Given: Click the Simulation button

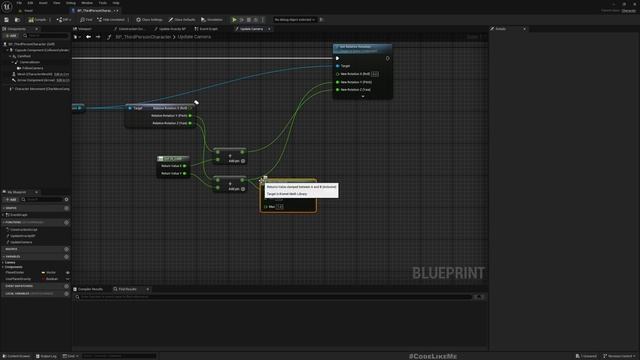Looking at the screenshot, I should tap(212, 20).
